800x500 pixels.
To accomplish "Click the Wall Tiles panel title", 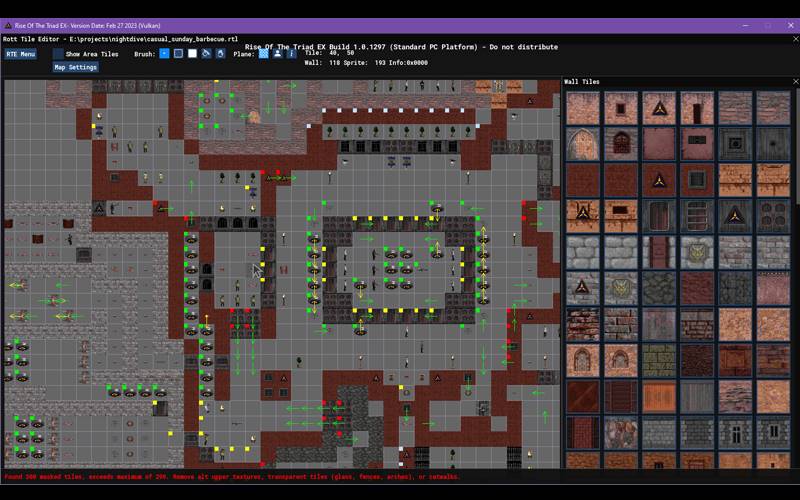I will (x=582, y=82).
